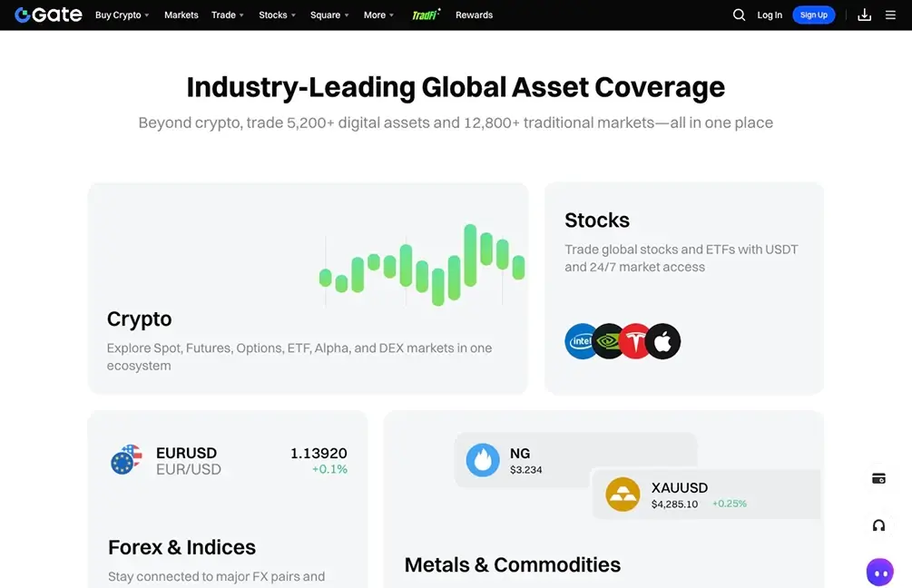Screen dimensions: 912x588
Task: Click the EURUSD price 1.13920
Action: tap(319, 453)
